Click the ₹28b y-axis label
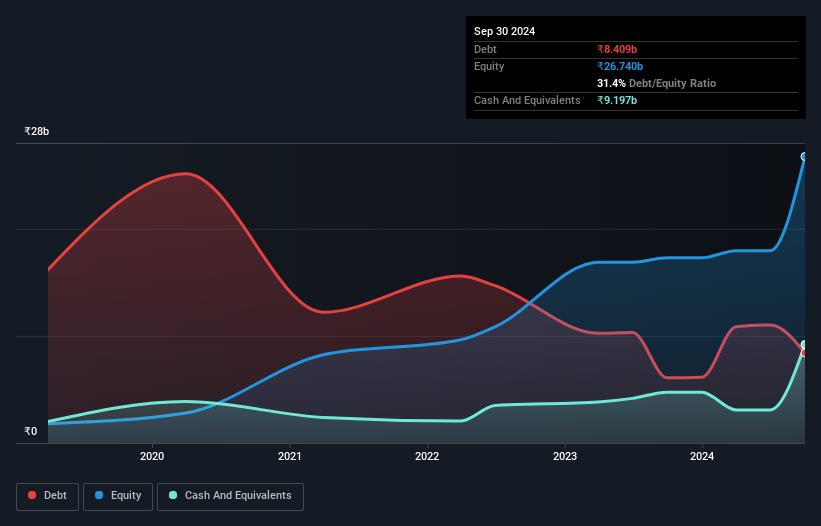The image size is (821, 526). click(x=37, y=131)
